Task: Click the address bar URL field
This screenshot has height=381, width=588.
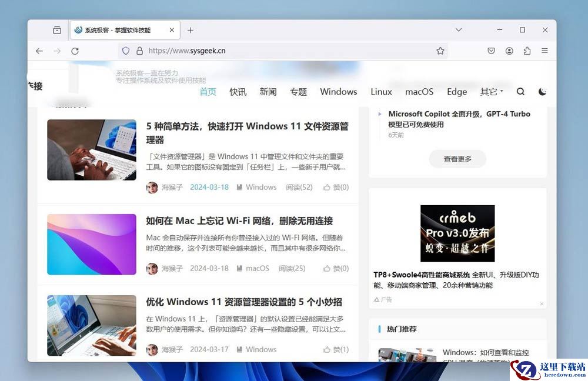Action: (283, 51)
